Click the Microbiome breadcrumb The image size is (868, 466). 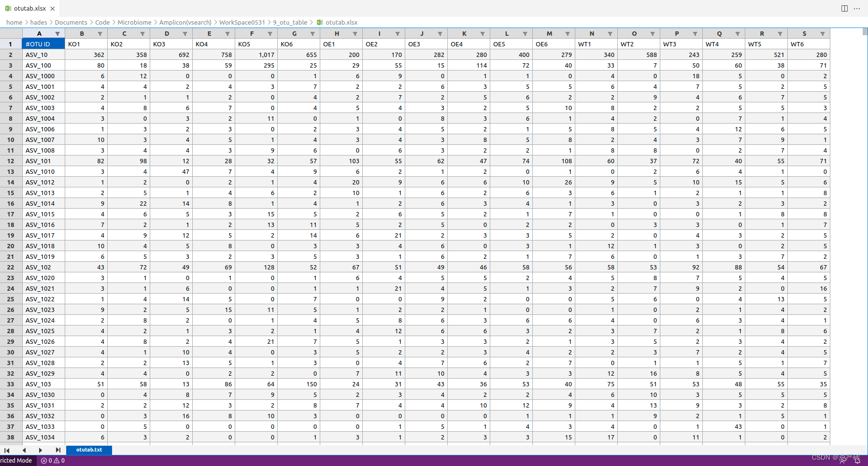134,22
